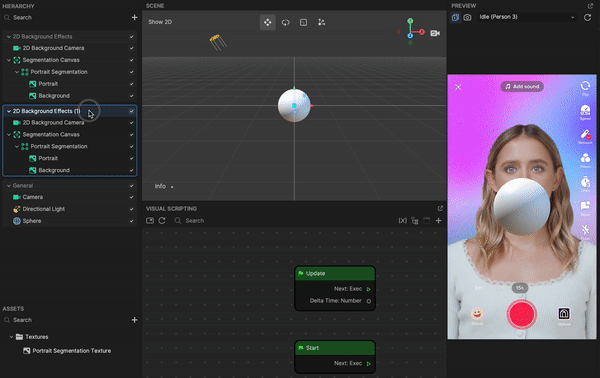This screenshot has height=378, width=600.
Task: Select the 15s duration option
Action: tap(520, 288)
